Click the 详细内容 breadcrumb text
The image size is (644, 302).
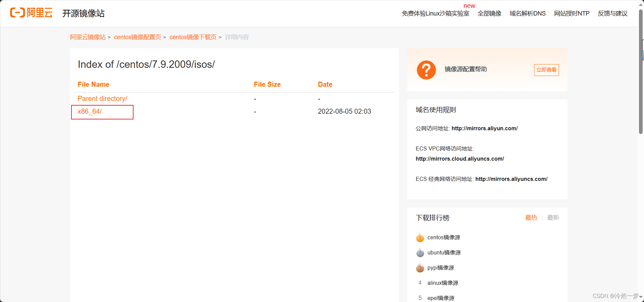coord(237,37)
